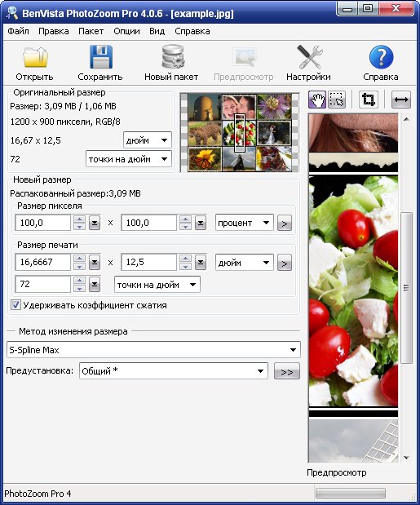The height and width of the screenshot is (505, 420).
Task: Select the hand pan tool
Action: (x=317, y=100)
